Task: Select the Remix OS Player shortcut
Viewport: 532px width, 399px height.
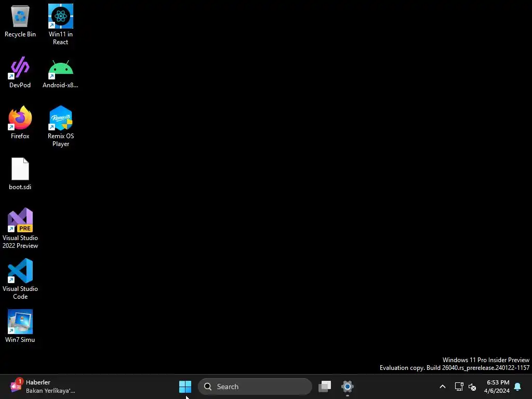Action: click(x=61, y=126)
